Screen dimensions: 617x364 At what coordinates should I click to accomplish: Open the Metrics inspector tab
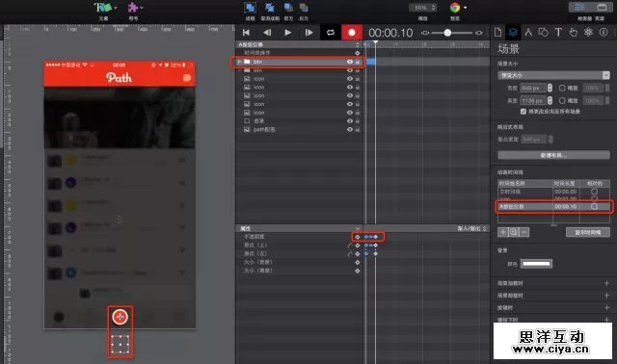point(528,32)
